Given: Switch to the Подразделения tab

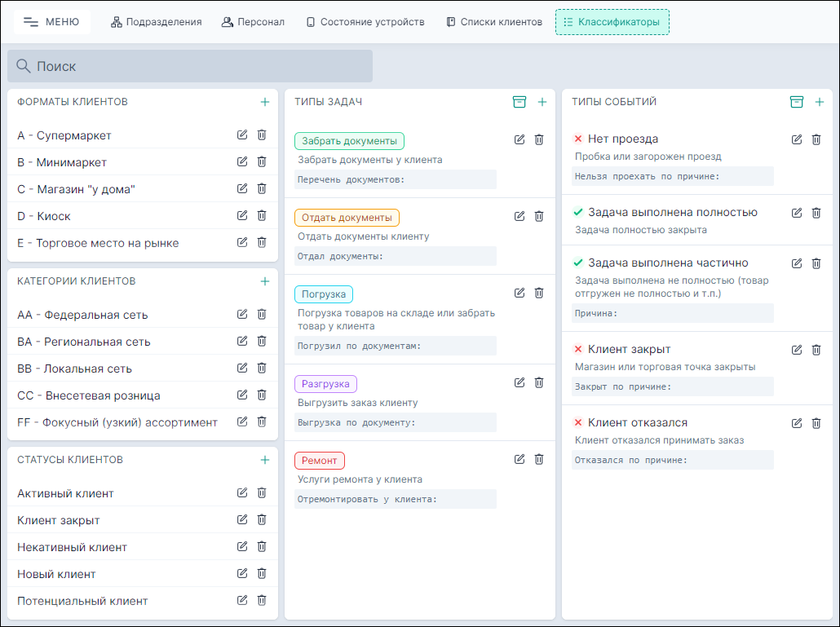Looking at the screenshot, I should (156, 22).
